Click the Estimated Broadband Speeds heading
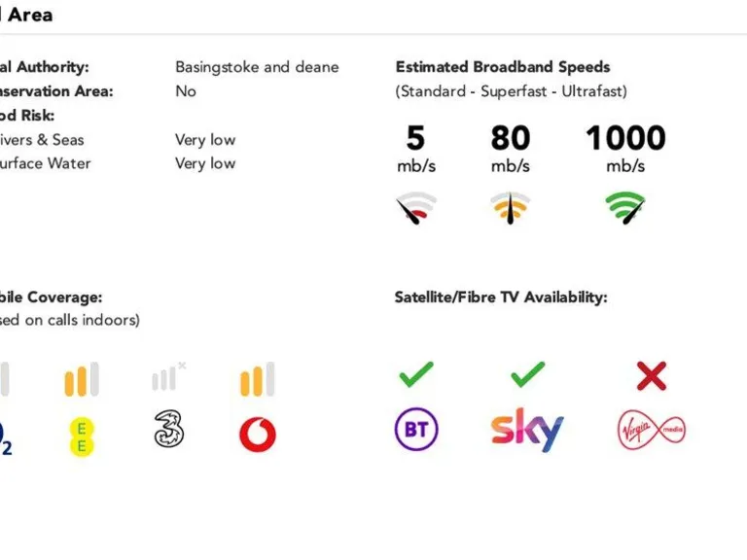 coord(503,67)
